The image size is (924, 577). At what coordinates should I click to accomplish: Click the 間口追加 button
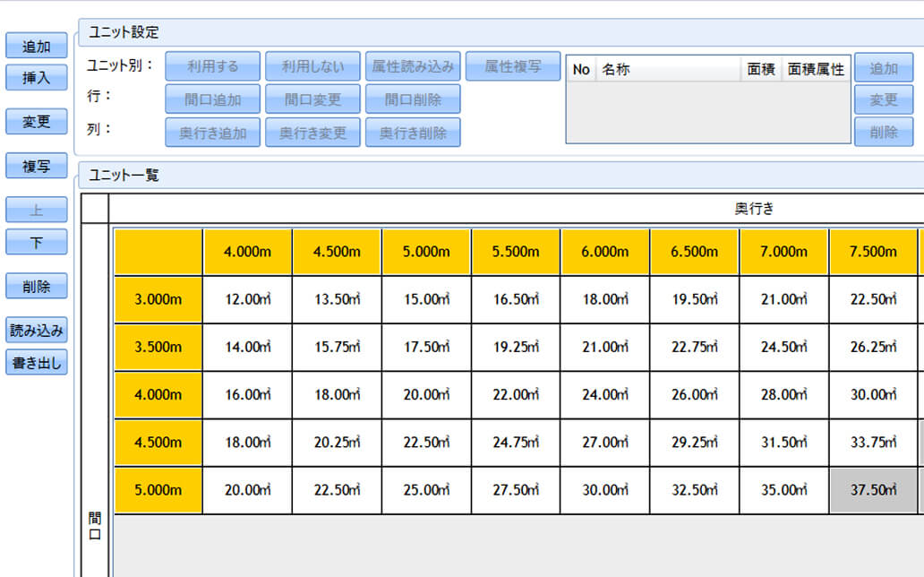click(x=213, y=99)
